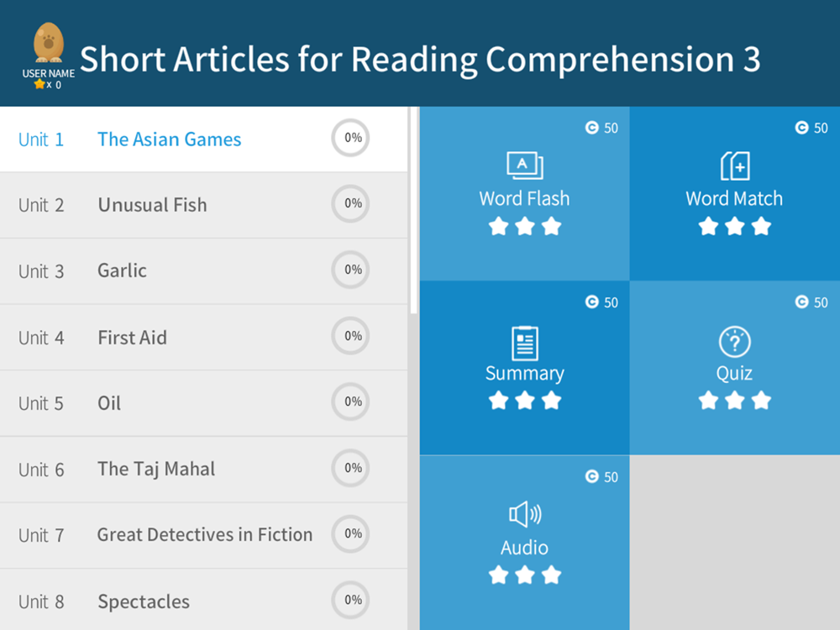The image size is (840, 630).
Task: Select Unit 2 Unusual Fish
Action: [x=203, y=205]
